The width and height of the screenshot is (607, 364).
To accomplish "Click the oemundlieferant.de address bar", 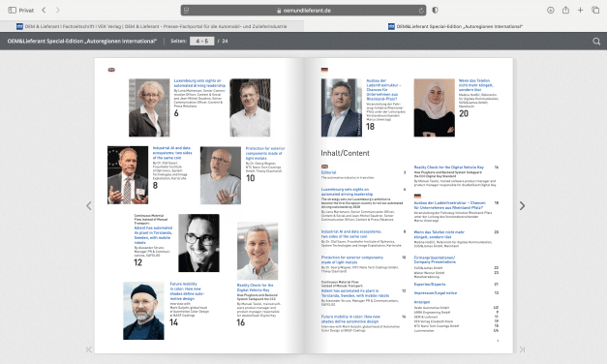I will coord(304,11).
